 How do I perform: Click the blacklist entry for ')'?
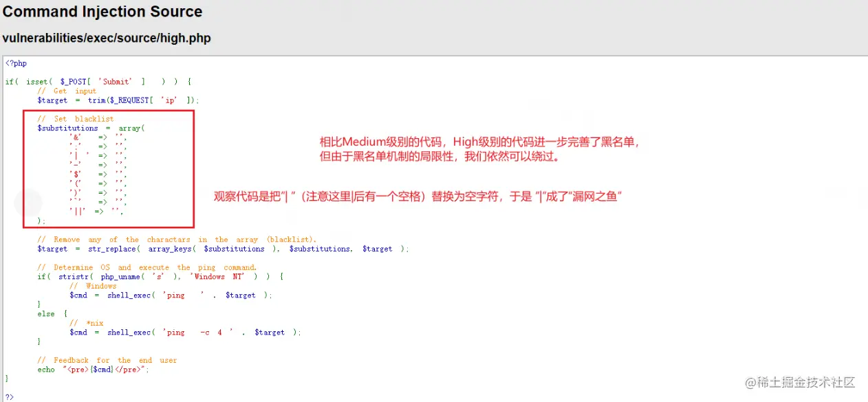click(98, 193)
